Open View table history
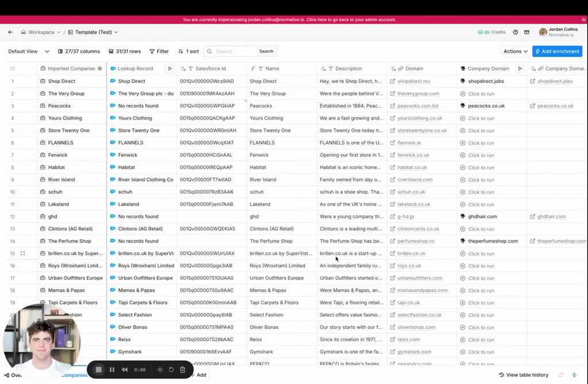The height and width of the screenshot is (384, 588). click(524, 375)
